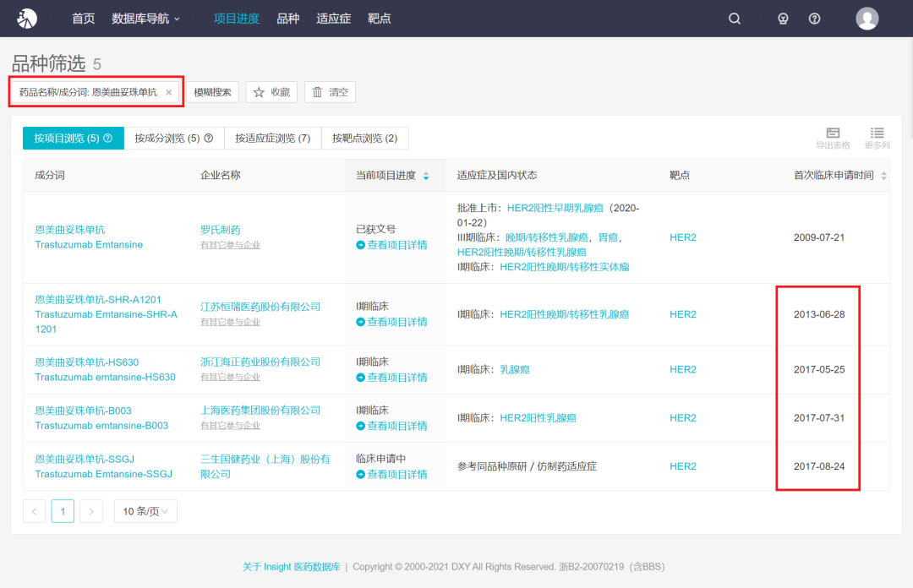Screen dimensions: 913x588
Task: Click 临床申请中 status in SSGJ row
Action: click(380, 459)
